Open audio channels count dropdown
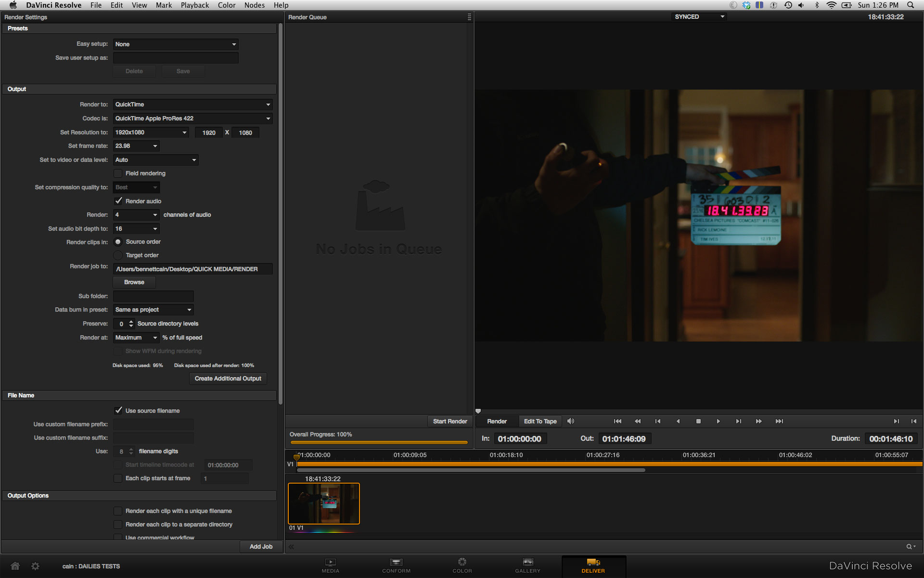The image size is (924, 578). [x=136, y=215]
